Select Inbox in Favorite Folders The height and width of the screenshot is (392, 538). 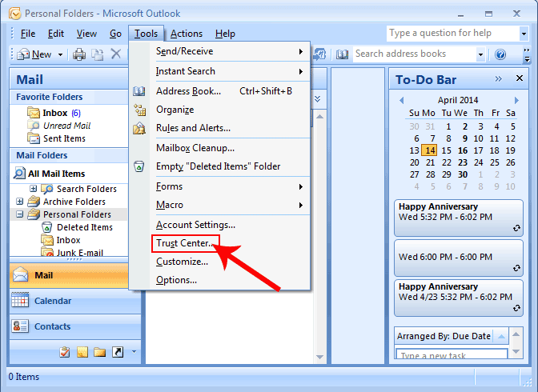point(54,113)
